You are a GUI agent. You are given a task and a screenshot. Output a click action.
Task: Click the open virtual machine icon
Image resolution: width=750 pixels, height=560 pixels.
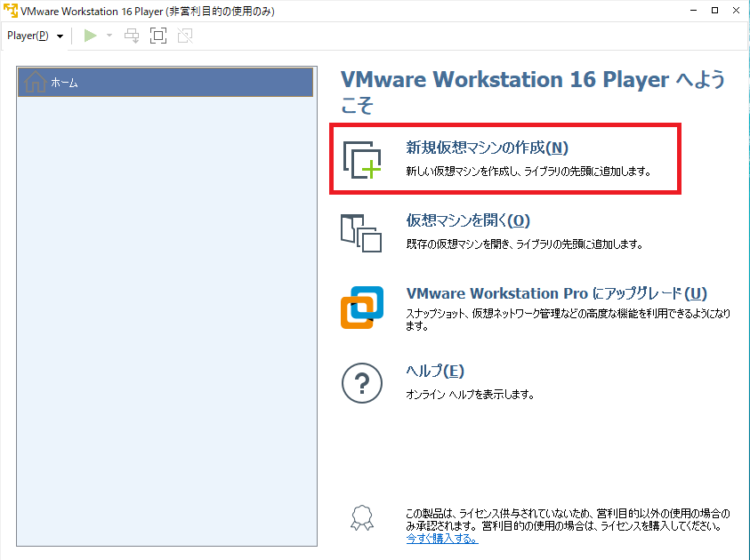[x=361, y=233]
